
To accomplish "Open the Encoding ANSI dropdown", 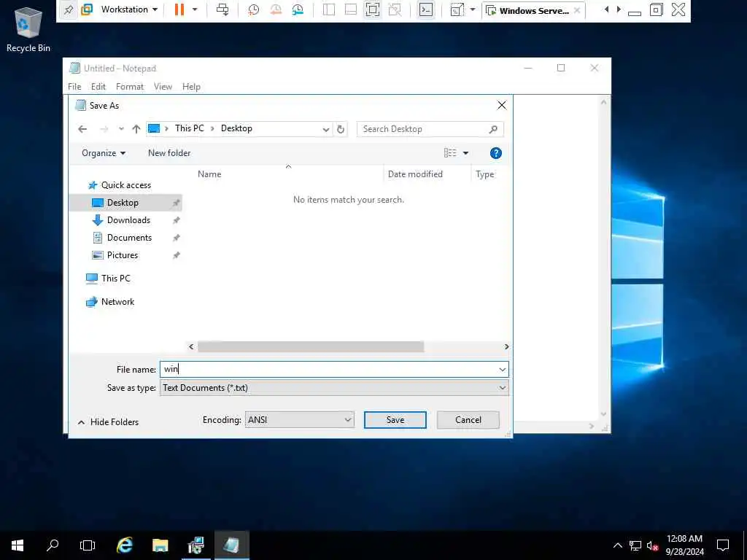I will coord(300,419).
